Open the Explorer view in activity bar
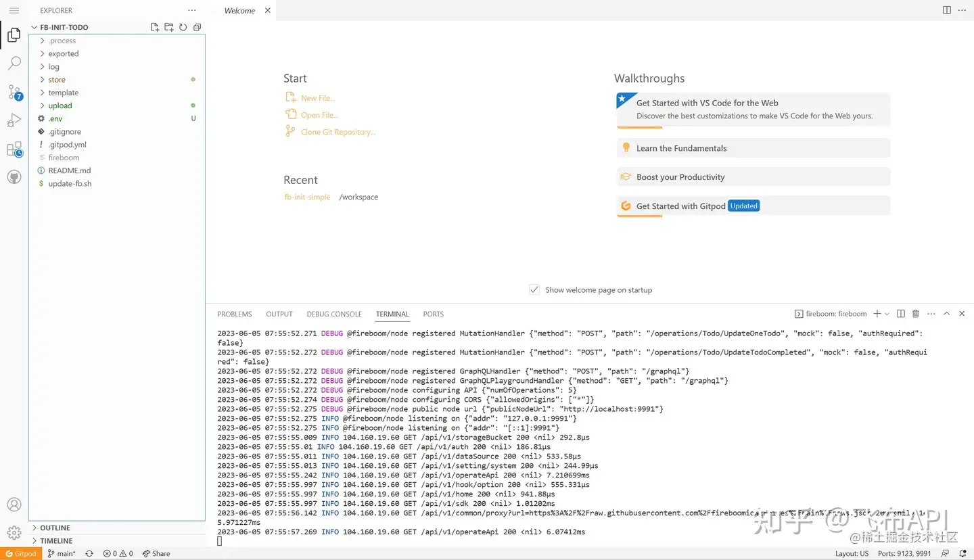 coord(14,36)
